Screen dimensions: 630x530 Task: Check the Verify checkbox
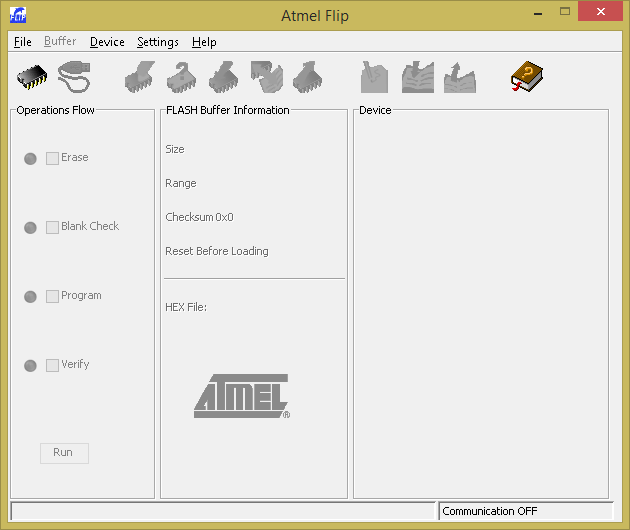[x=53, y=365]
